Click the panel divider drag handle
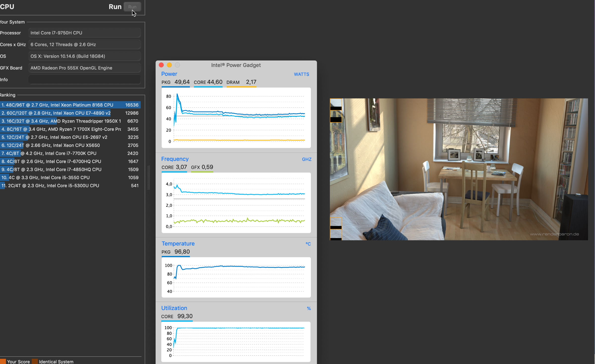The width and height of the screenshot is (595, 364). pyautogui.click(x=149, y=178)
